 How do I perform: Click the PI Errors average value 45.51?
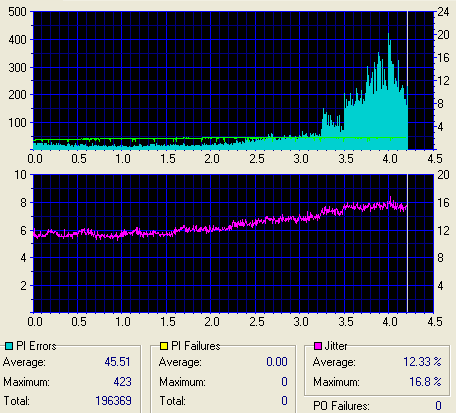tap(117, 362)
